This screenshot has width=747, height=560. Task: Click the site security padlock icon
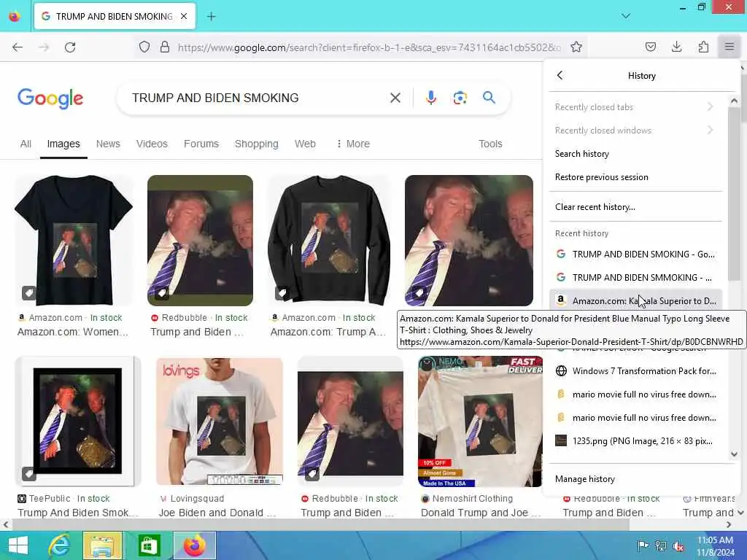[165, 47]
